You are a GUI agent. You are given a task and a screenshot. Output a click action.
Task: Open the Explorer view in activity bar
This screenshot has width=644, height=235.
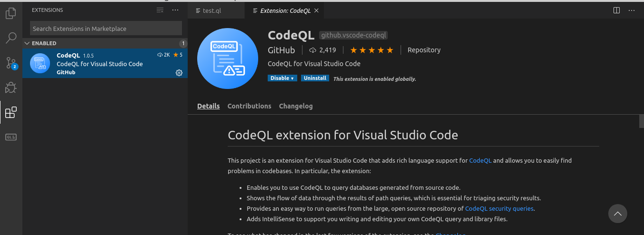(10, 13)
